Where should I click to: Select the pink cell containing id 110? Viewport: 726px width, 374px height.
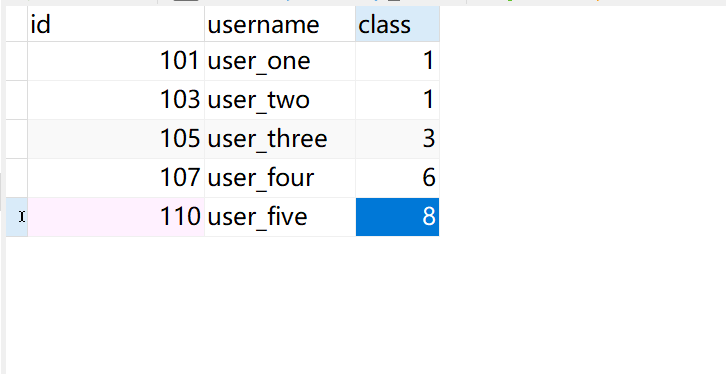pos(116,217)
